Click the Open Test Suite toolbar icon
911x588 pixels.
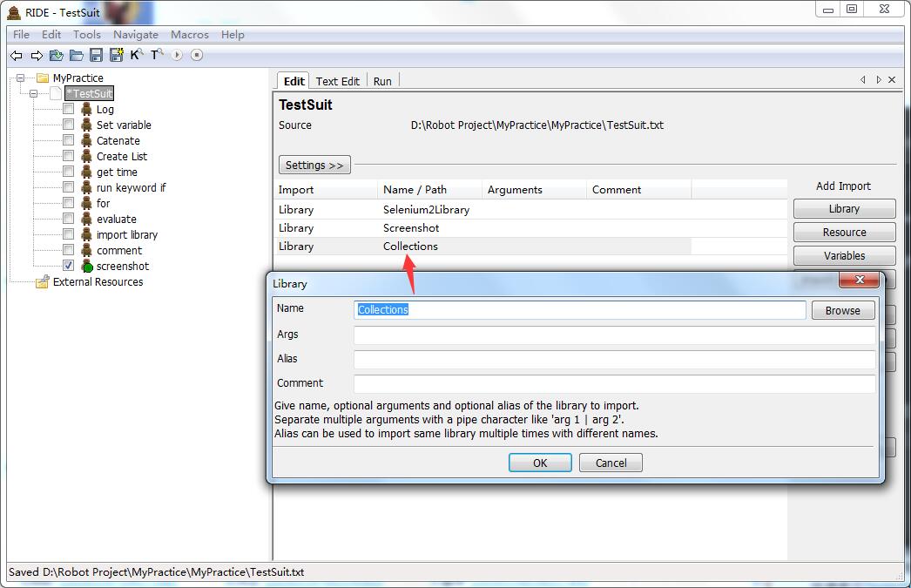[57, 56]
